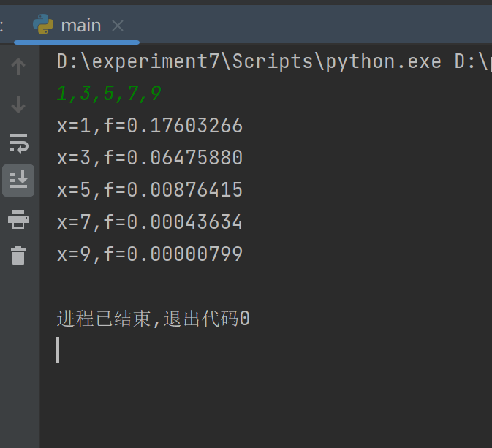The width and height of the screenshot is (492, 448).
Task: Click the output line x=3,f=0.06475880
Action: tap(150, 158)
